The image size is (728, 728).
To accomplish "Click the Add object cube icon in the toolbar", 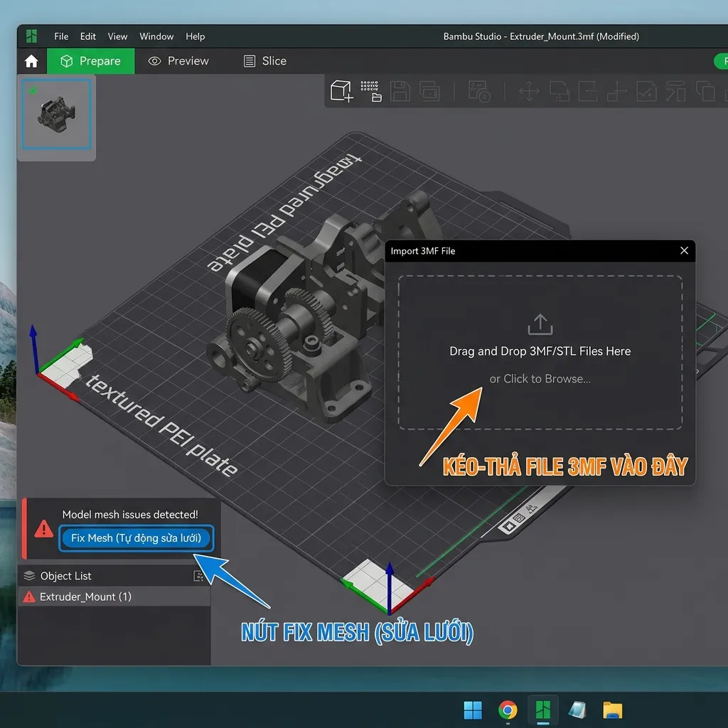I will tap(341, 90).
